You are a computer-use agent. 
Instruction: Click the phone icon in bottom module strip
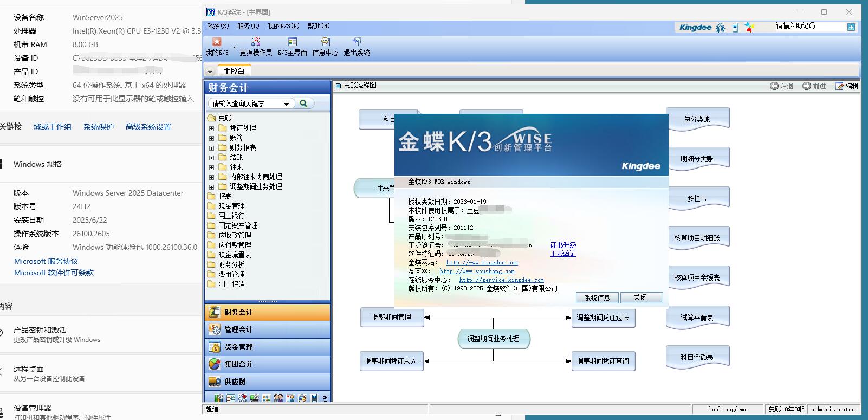pyautogui.click(x=314, y=398)
